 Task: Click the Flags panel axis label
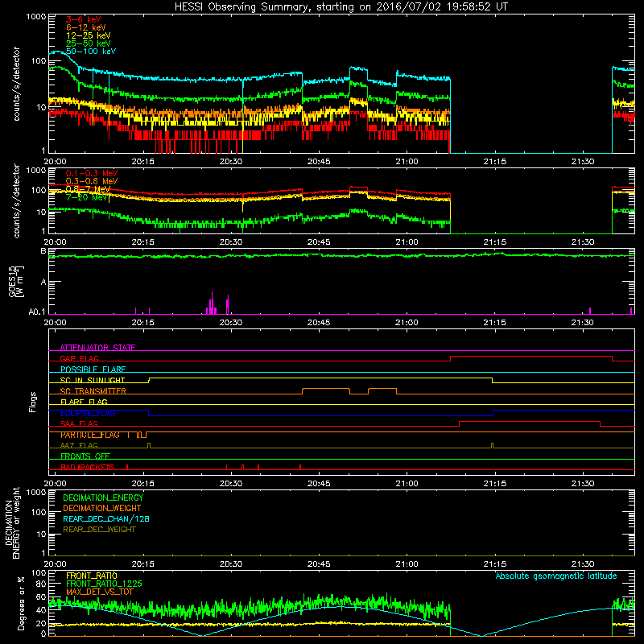coord(33,402)
